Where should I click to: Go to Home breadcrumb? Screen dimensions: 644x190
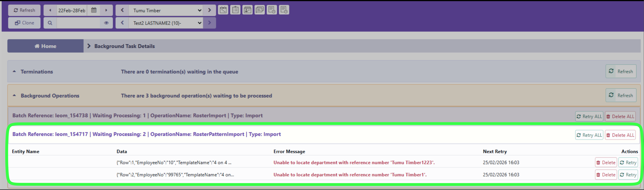point(45,46)
